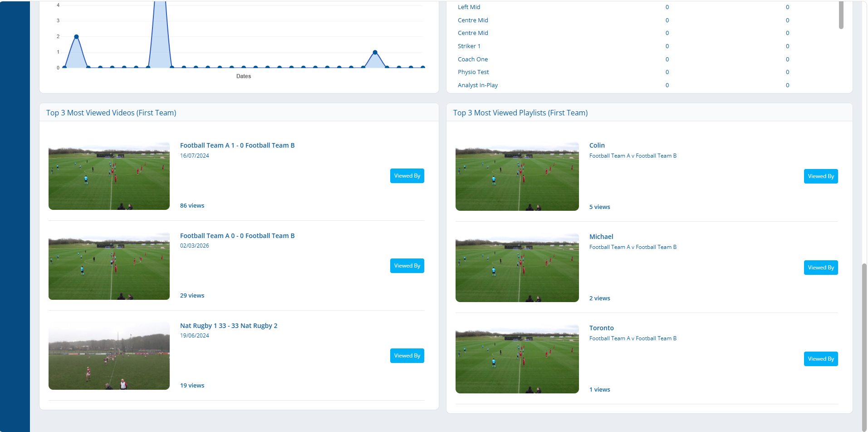Open the Michael playlist
Viewport: 868px width, 432px height.
(x=601, y=236)
